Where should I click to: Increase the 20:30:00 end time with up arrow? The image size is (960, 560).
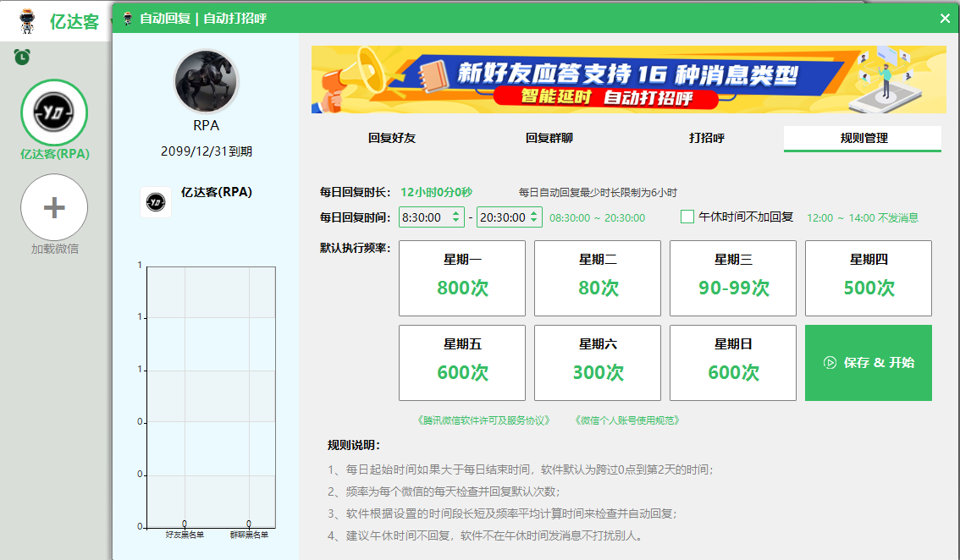coord(534,213)
